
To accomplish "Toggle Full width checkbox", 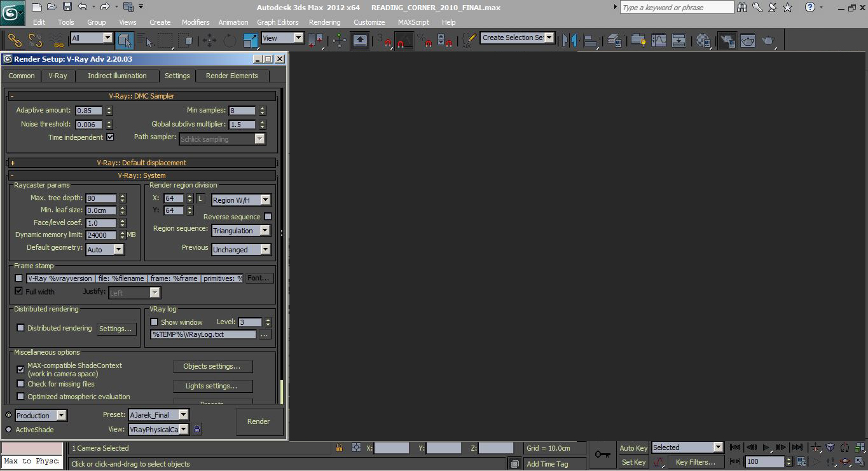I will 19,291.
